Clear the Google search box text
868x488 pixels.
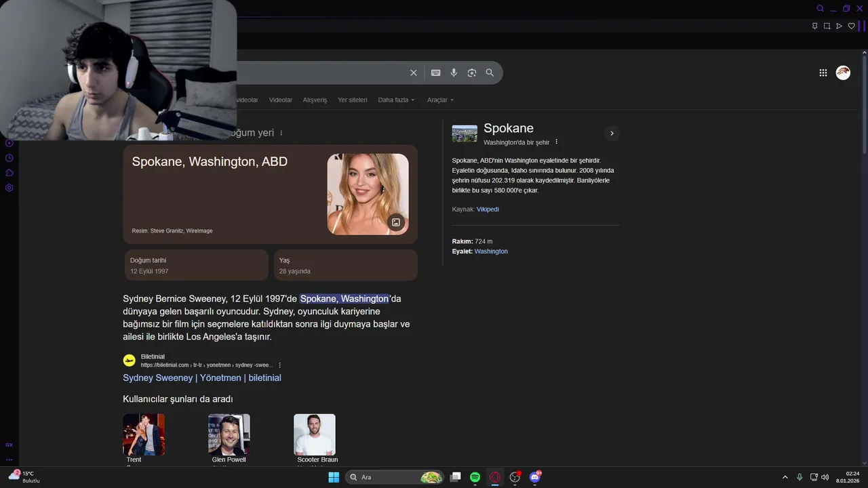click(414, 73)
